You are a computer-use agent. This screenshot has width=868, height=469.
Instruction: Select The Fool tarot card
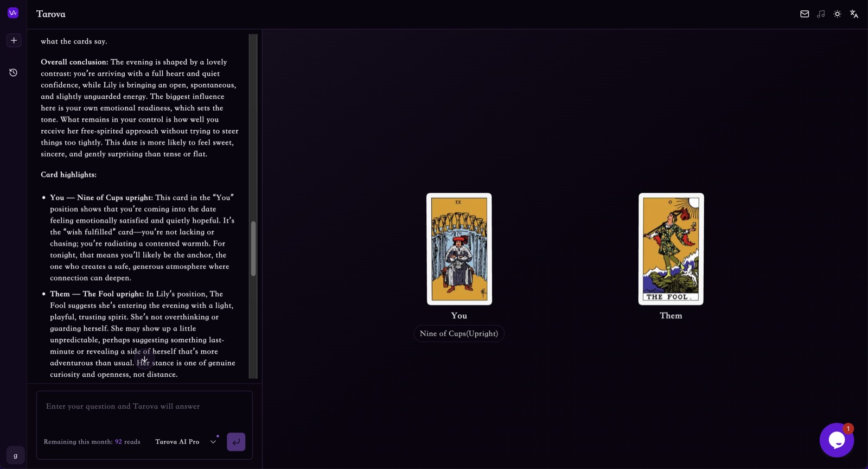[x=671, y=249]
